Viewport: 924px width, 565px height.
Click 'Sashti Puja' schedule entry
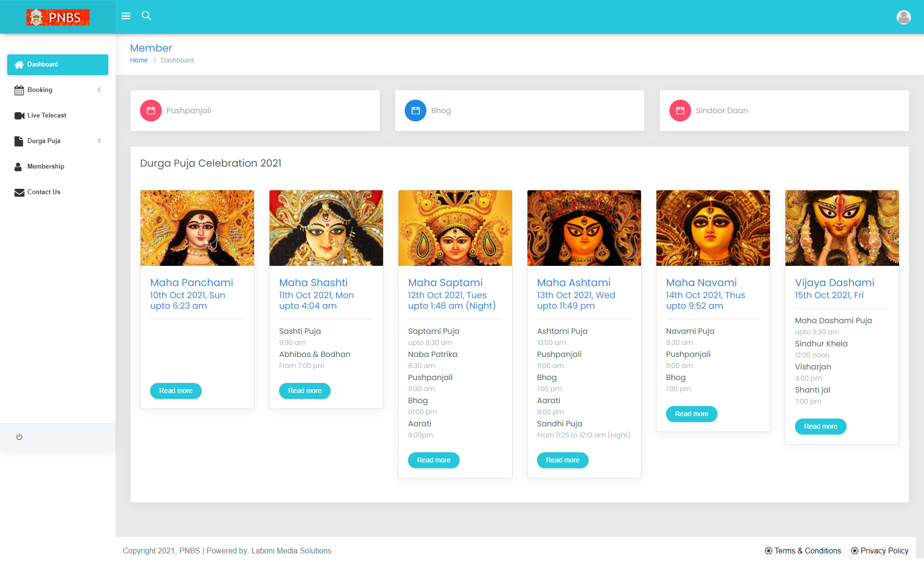(300, 331)
